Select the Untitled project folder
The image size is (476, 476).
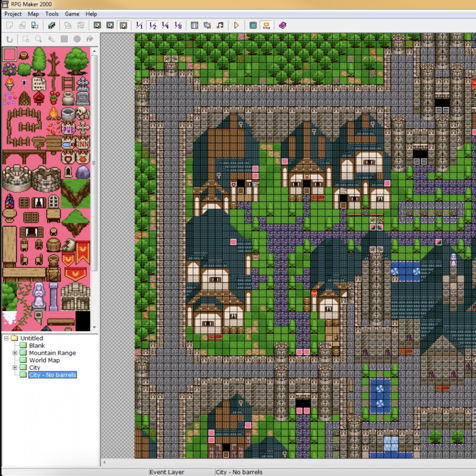pos(31,338)
